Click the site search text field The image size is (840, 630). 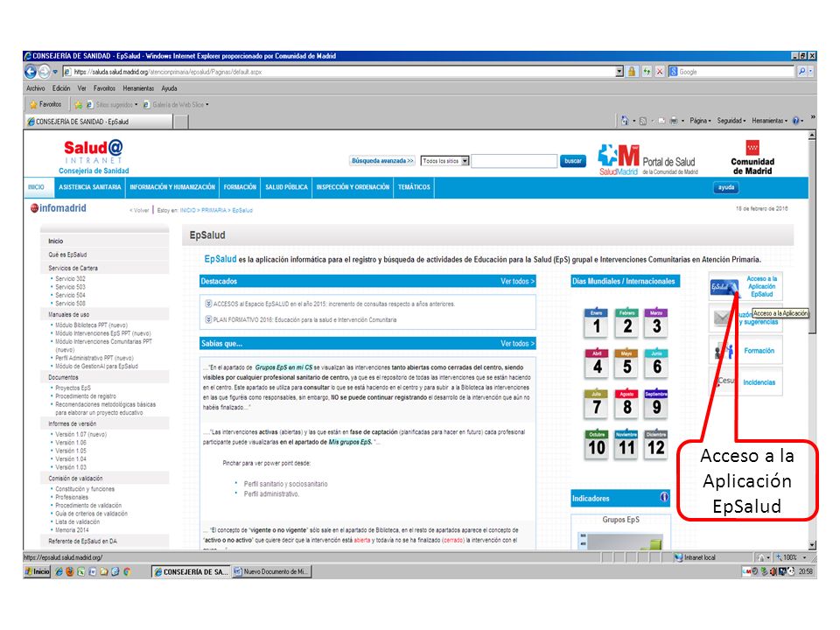pyautogui.click(x=514, y=161)
